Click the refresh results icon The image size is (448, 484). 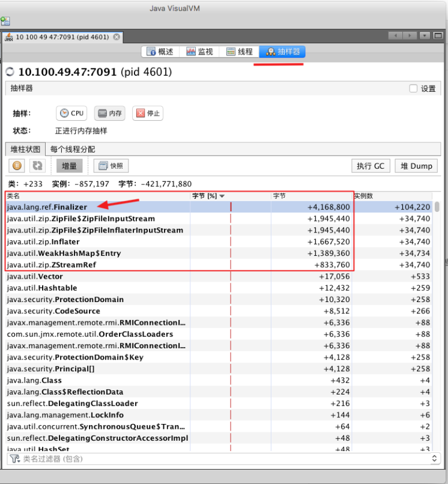click(x=37, y=166)
